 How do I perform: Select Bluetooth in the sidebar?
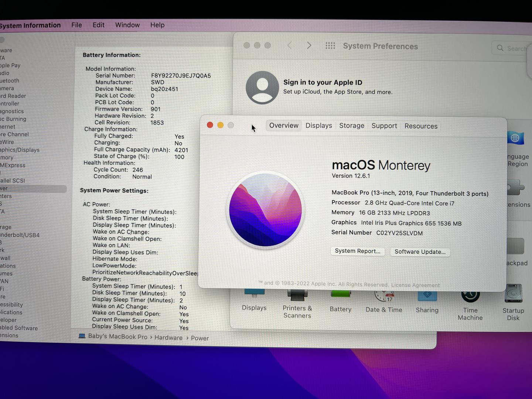pyautogui.click(x=10, y=81)
